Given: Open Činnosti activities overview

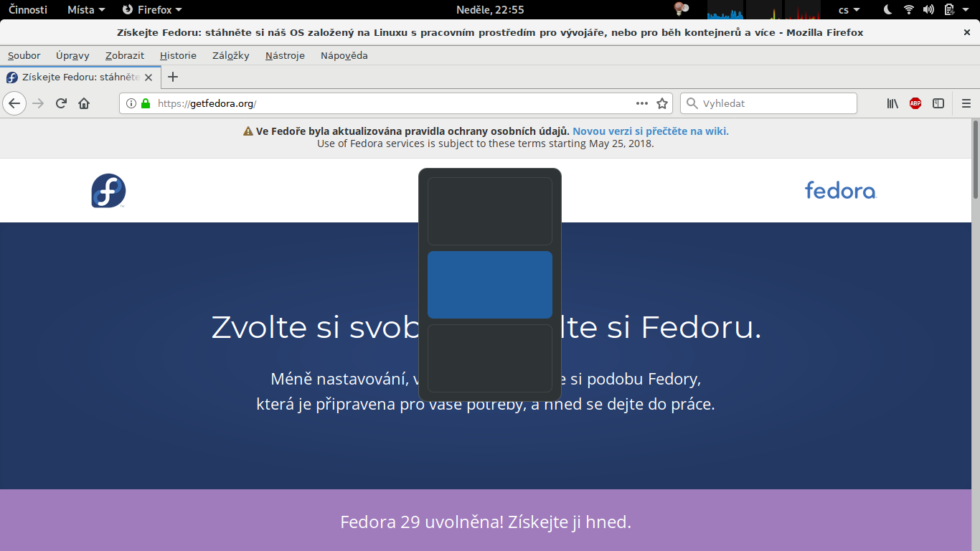Looking at the screenshot, I should click(28, 10).
